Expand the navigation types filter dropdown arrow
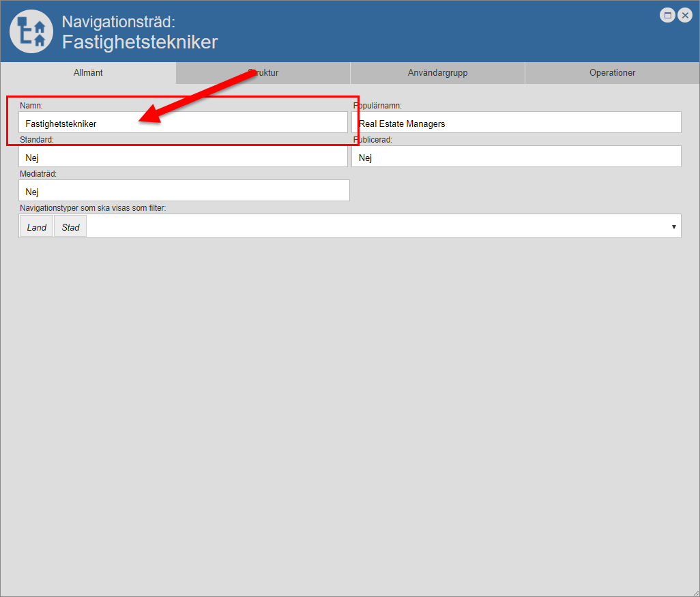Screen dimensions: 700x597 (673, 227)
